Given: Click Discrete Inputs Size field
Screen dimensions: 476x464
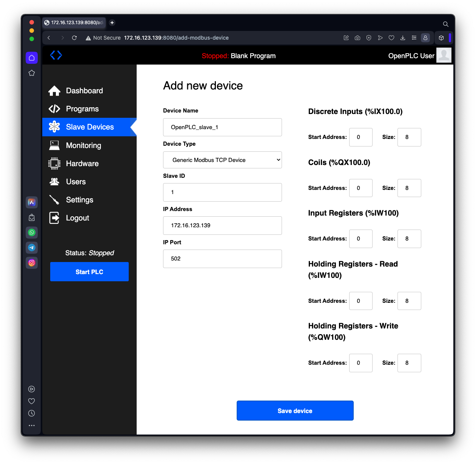Looking at the screenshot, I should pyautogui.click(x=409, y=137).
